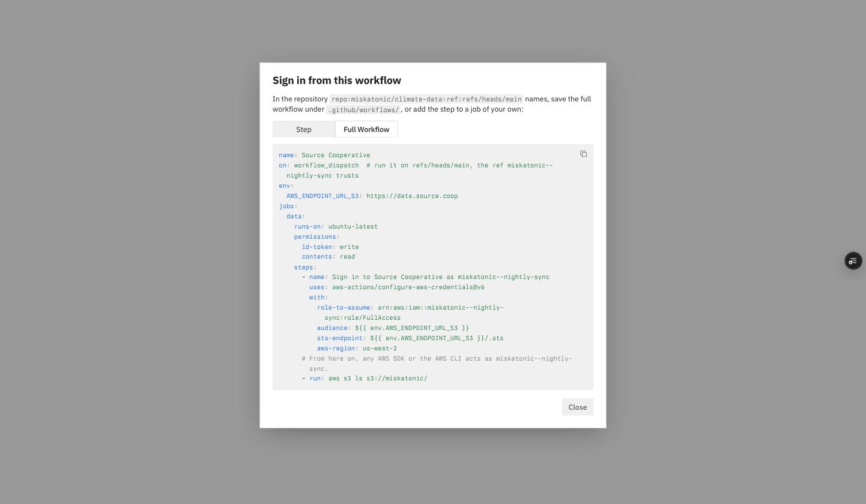Click the 'runs-on: ubuntu-latest' line
866x504 pixels.
pos(336,227)
